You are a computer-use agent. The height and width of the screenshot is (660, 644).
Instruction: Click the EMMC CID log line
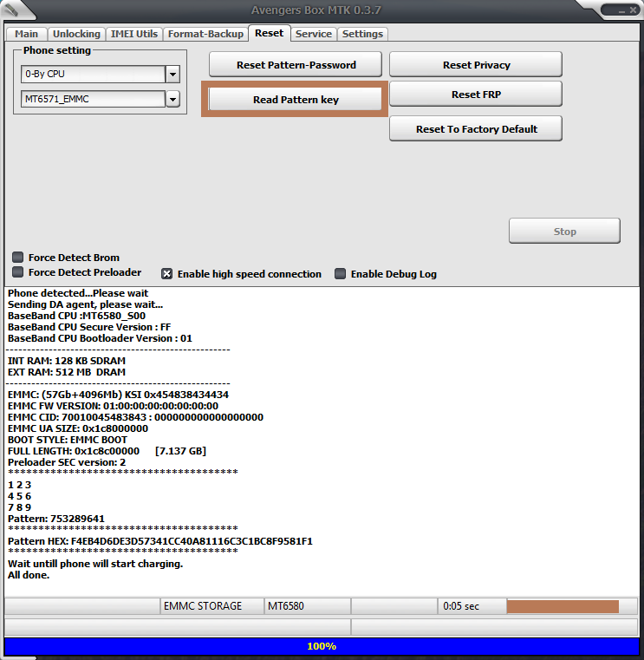pyautogui.click(x=135, y=417)
